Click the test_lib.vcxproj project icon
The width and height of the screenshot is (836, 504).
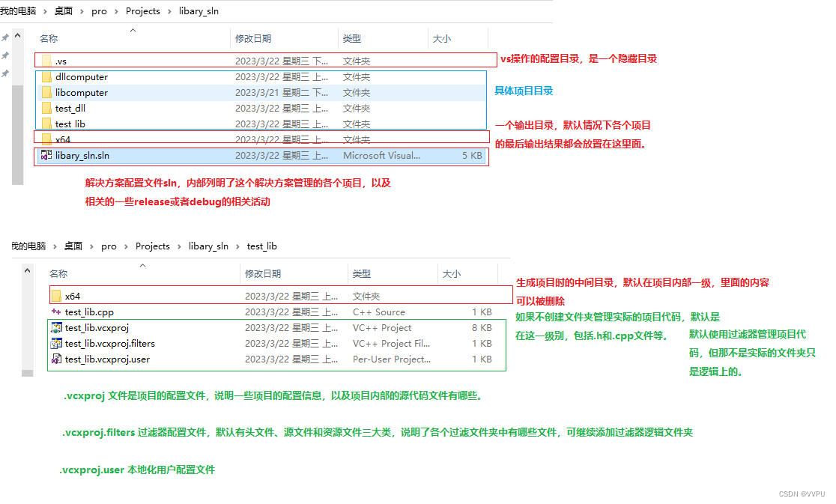click(x=56, y=328)
